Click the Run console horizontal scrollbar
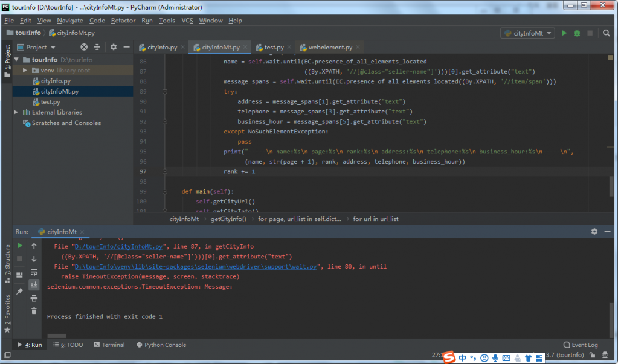Viewport: 618px width, 364px height. [57, 336]
